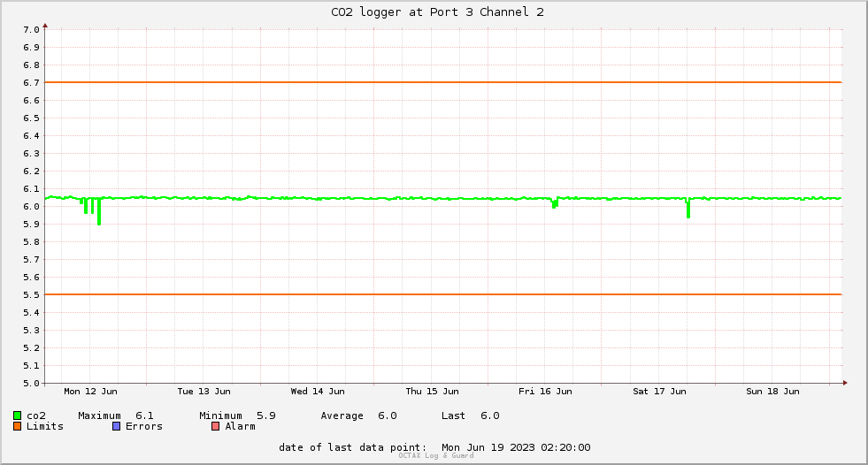Click the Wed 14 Jun axis label
Image resolution: width=868 pixels, height=465 pixels.
[x=318, y=392]
